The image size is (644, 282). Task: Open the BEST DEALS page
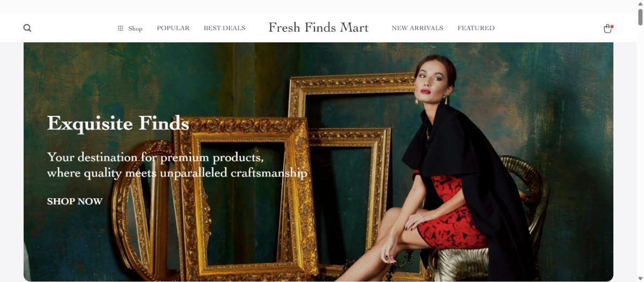[224, 28]
